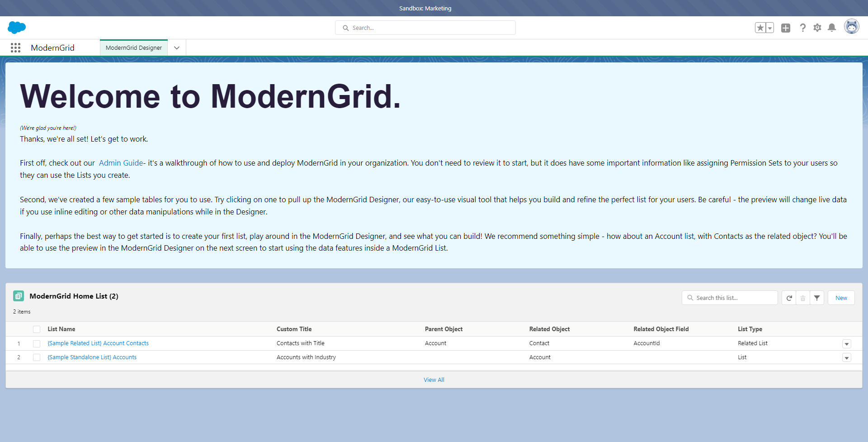Click the List Type column header
Screen dimensions: 868x442
click(x=750, y=329)
